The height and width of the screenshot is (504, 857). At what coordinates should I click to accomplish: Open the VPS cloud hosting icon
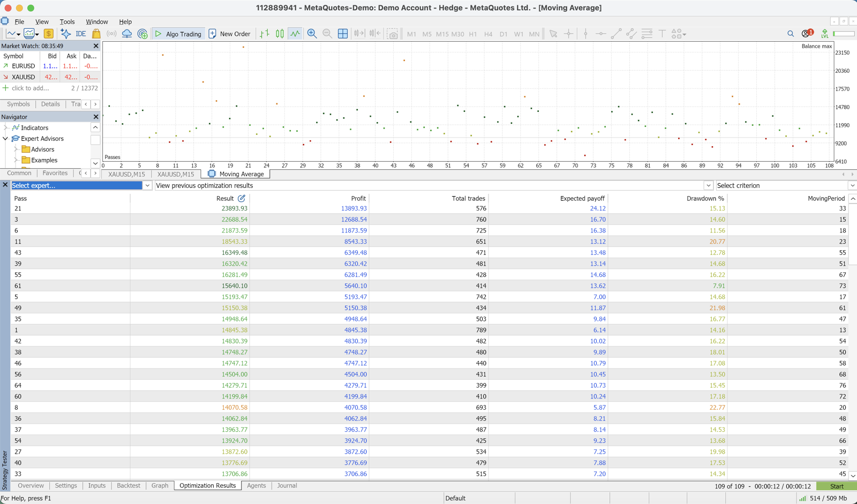(127, 34)
